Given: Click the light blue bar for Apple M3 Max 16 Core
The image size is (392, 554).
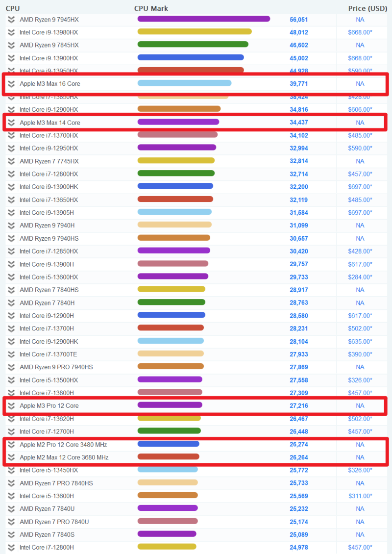Looking at the screenshot, I should (x=184, y=83).
